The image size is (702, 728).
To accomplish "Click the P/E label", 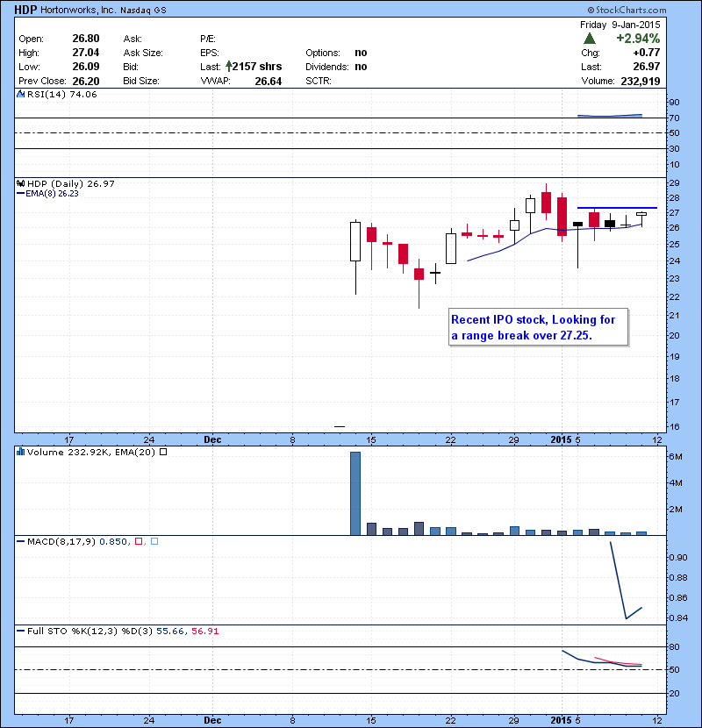I will 208,39.
